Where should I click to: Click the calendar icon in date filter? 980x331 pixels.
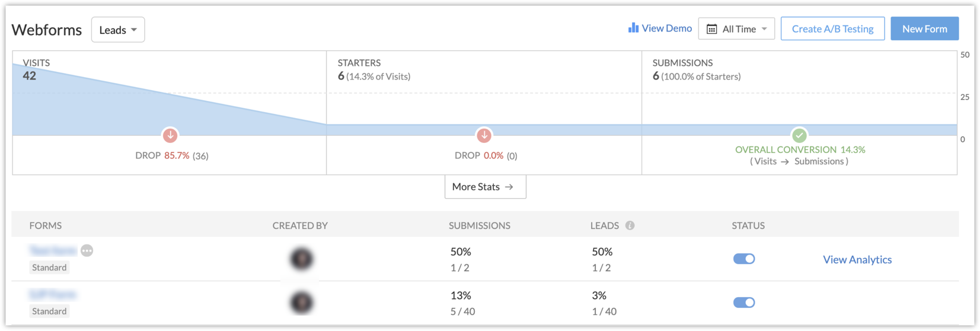pyautogui.click(x=711, y=29)
